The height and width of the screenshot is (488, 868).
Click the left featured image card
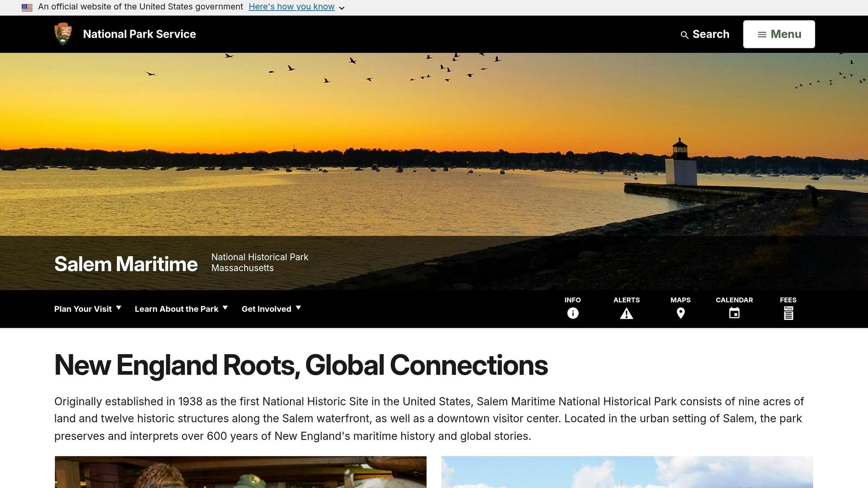coord(241,472)
